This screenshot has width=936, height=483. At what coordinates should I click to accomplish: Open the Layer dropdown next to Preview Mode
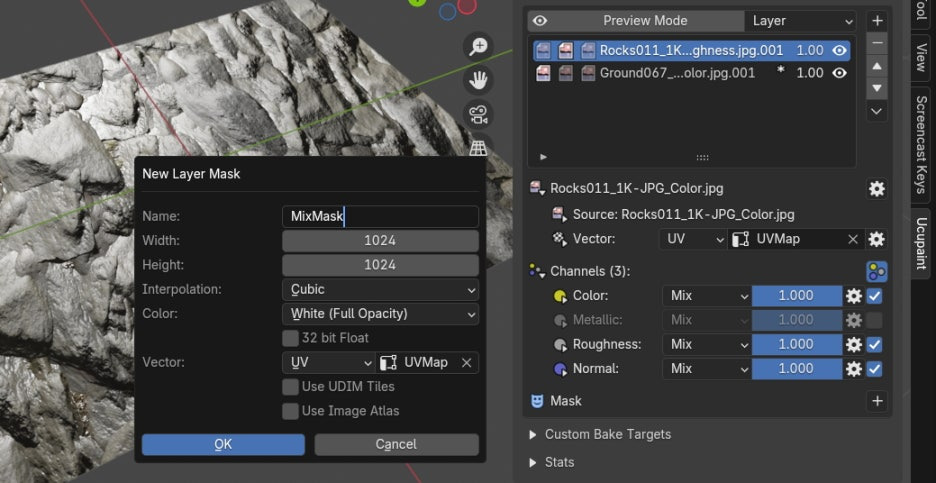pyautogui.click(x=800, y=21)
